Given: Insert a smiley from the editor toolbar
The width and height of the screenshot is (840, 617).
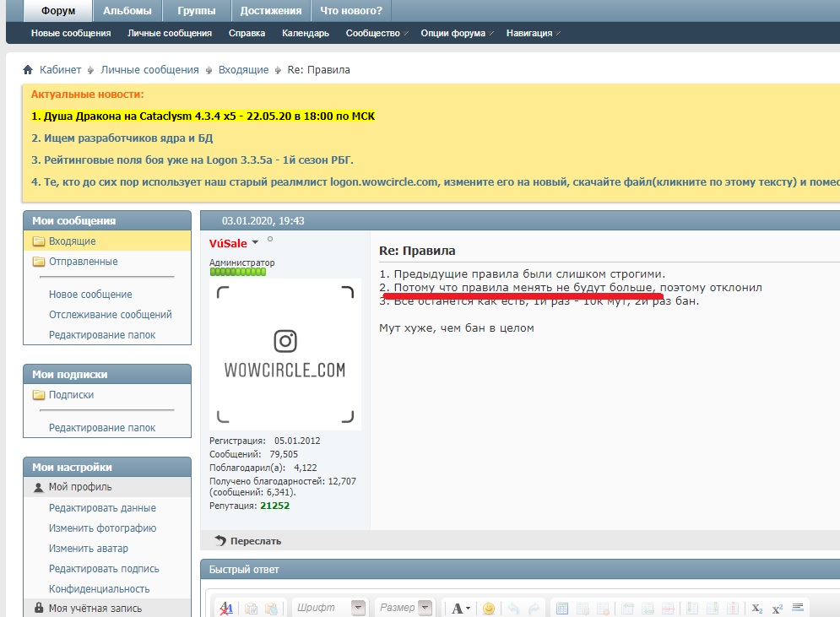Looking at the screenshot, I should point(489,608).
